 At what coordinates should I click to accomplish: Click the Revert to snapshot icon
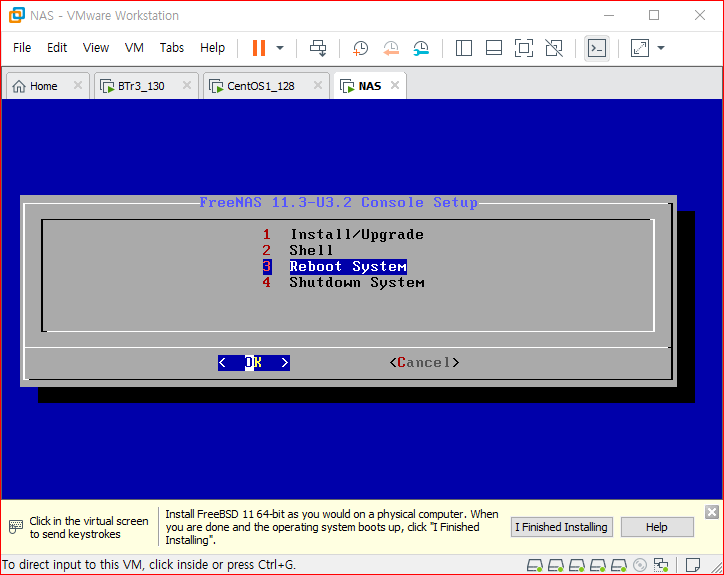tap(391, 48)
